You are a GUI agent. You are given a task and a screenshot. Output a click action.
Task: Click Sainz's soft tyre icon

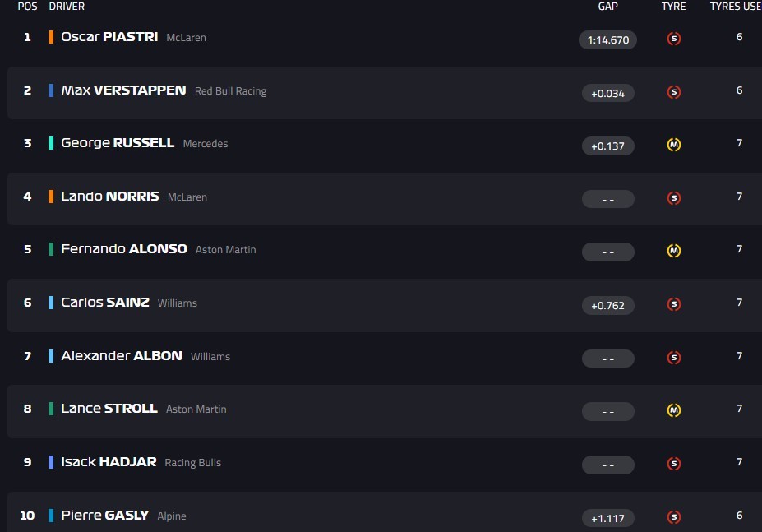tap(674, 304)
